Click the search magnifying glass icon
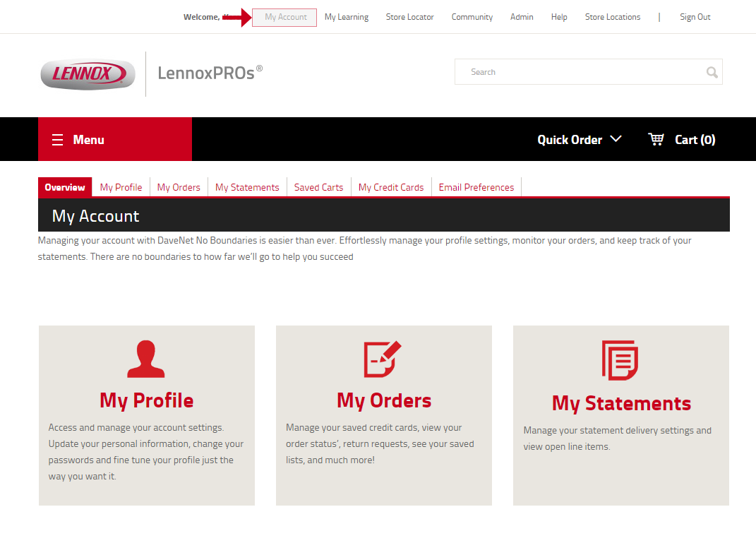The image size is (756, 543). coord(712,72)
